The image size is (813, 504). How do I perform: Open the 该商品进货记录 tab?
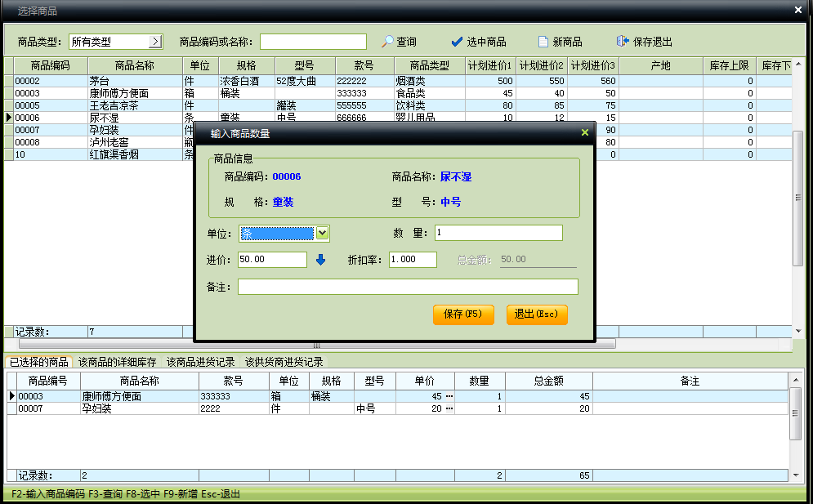(x=200, y=362)
